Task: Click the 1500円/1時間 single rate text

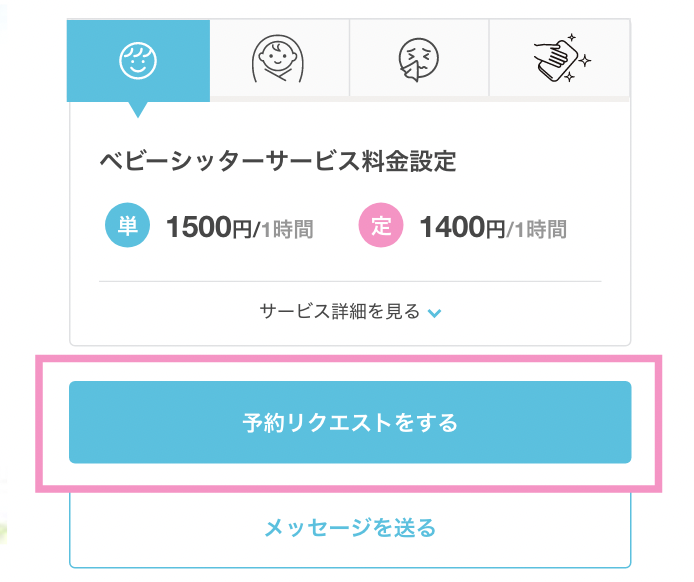Action: pyautogui.click(x=239, y=227)
